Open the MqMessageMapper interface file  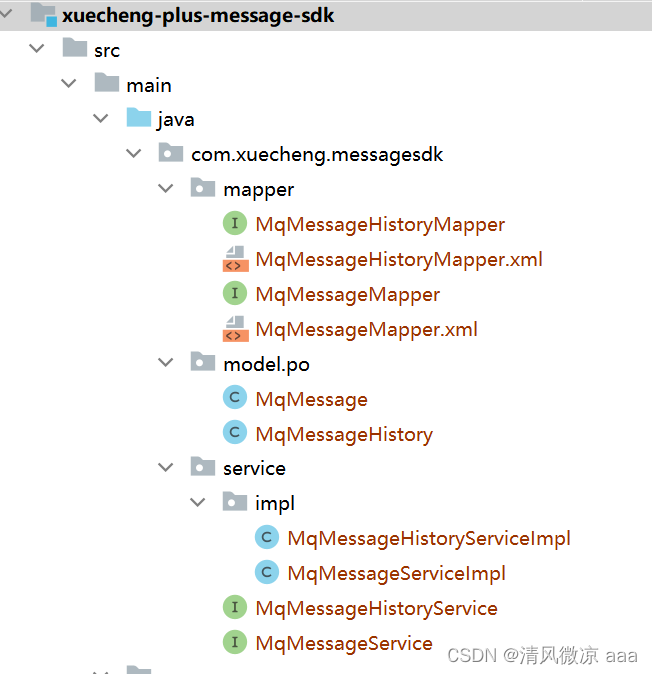coord(348,295)
